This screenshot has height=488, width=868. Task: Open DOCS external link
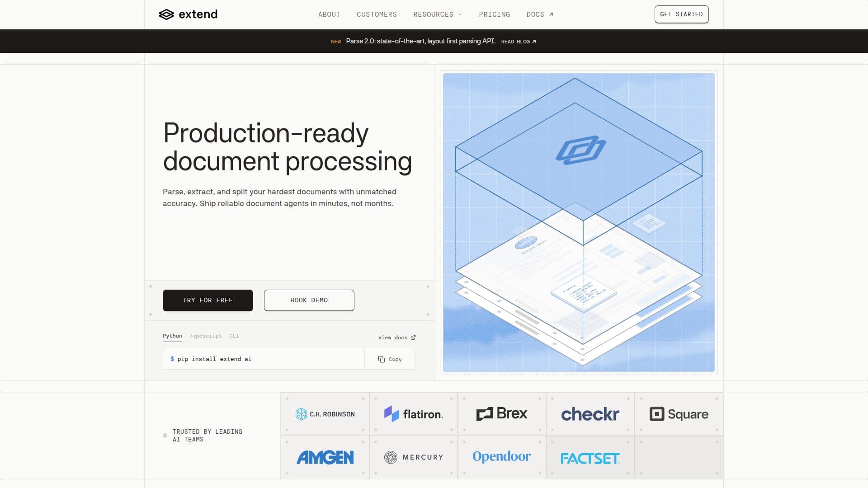[540, 14]
